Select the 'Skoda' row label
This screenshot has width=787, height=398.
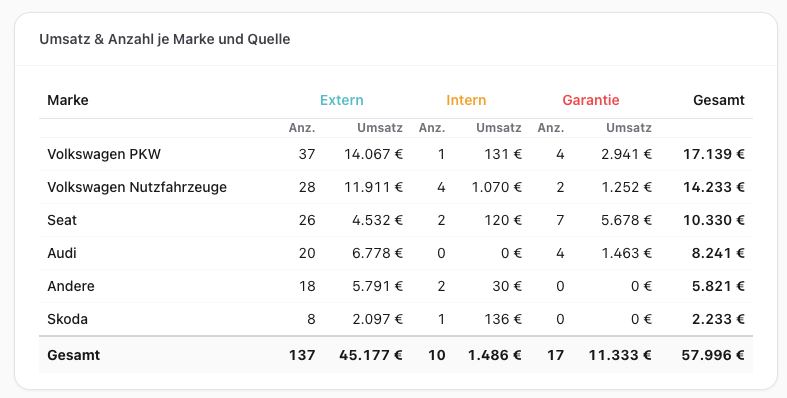click(67, 319)
